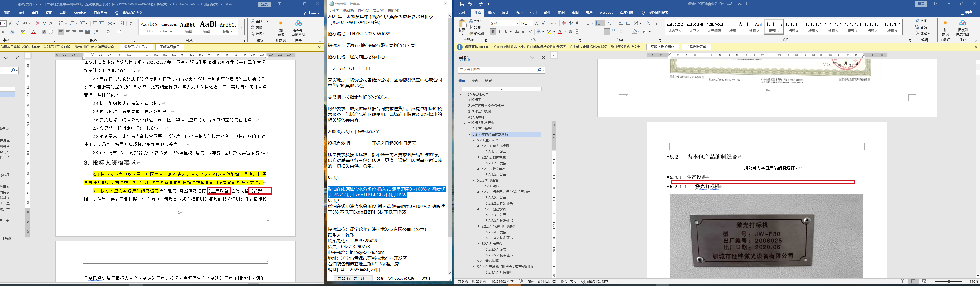Open Insert (插入) tab in right Word
Viewport: 980px width, 286px height.
(x=491, y=13)
